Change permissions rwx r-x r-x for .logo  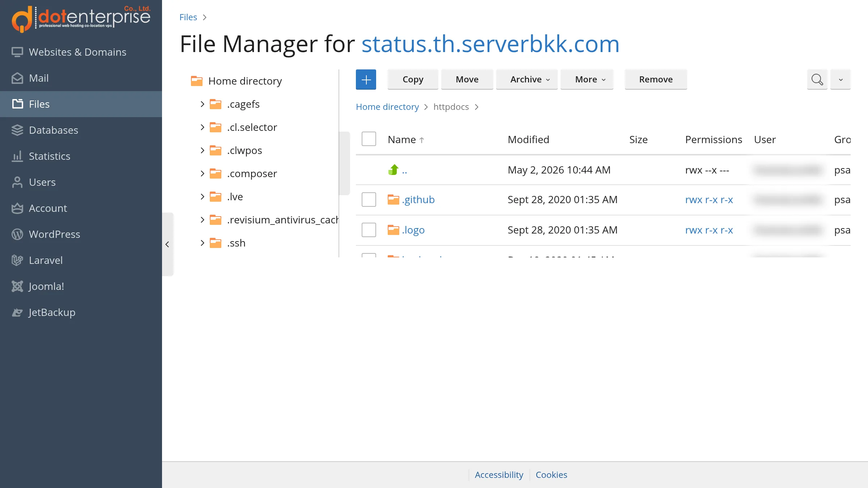pyautogui.click(x=709, y=230)
